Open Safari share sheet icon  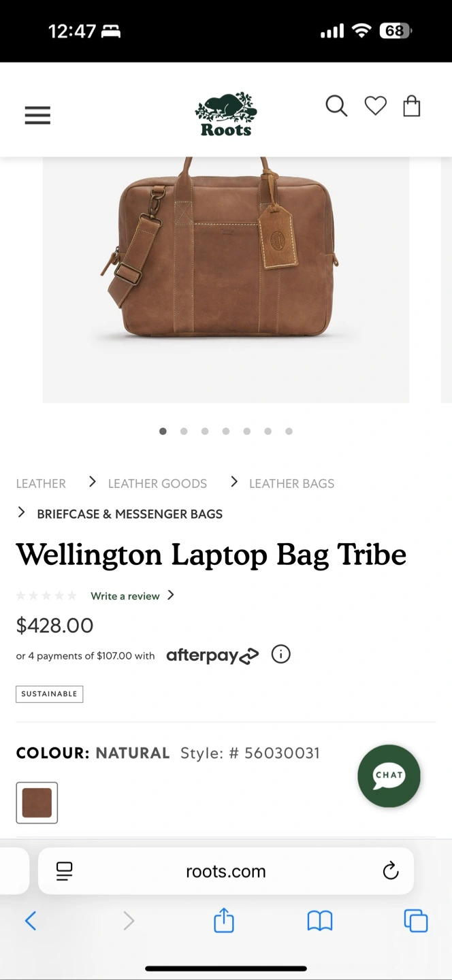click(x=224, y=921)
